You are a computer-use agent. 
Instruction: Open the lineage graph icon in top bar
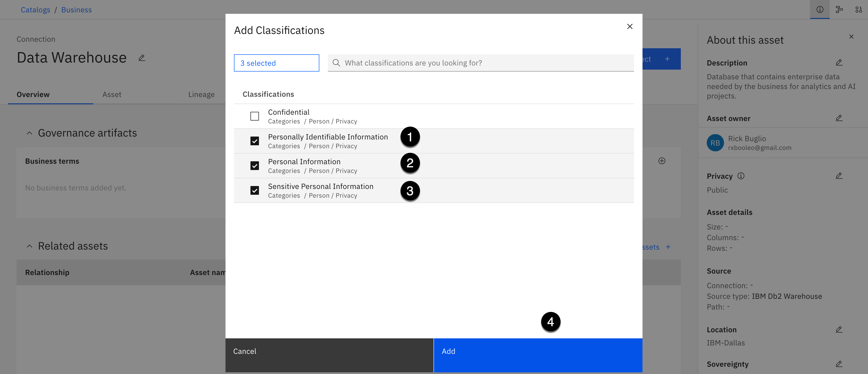coord(839,9)
